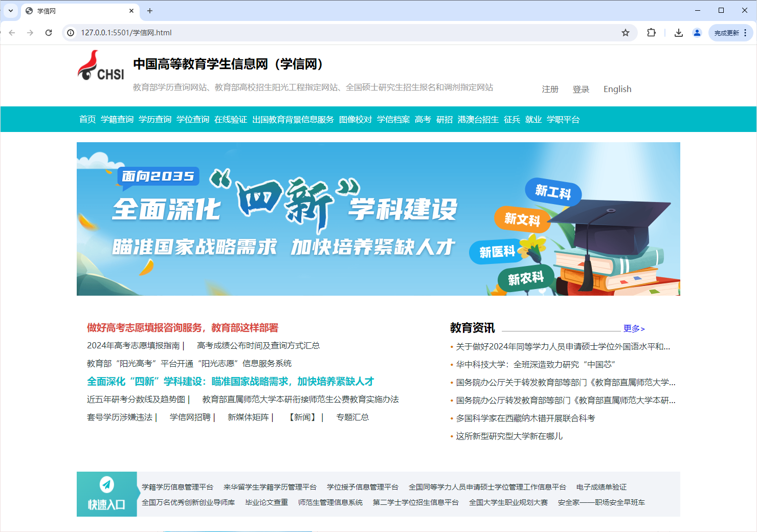This screenshot has height=532, width=757.
Task: Click the 快速入口 paper plane icon
Action: tap(106, 484)
